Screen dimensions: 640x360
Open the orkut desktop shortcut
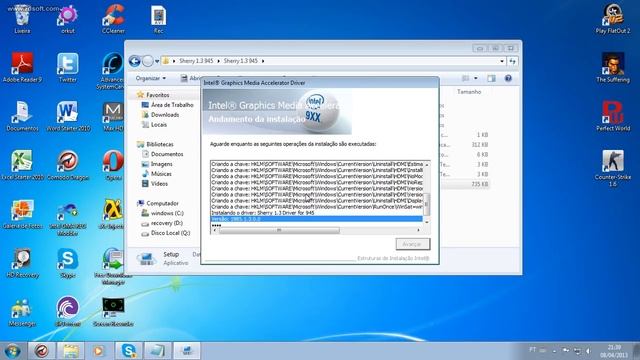pos(68,18)
